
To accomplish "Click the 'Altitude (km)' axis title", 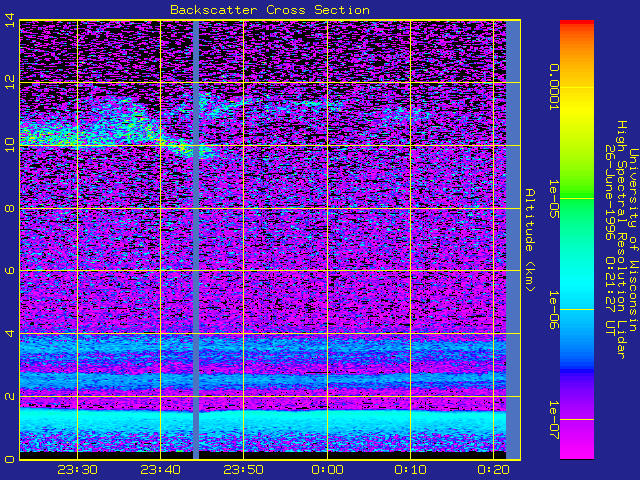I will click(x=530, y=240).
